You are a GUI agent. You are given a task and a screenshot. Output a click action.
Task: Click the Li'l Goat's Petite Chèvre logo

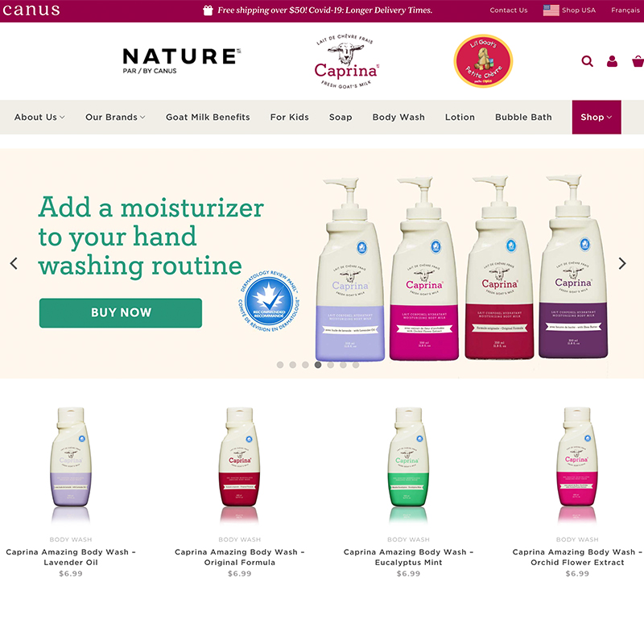(x=483, y=61)
